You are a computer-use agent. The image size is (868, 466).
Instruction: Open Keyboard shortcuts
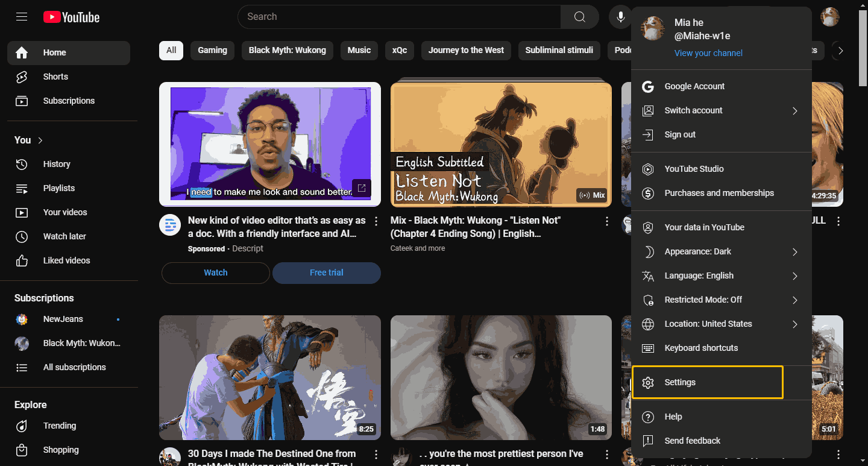(722, 348)
